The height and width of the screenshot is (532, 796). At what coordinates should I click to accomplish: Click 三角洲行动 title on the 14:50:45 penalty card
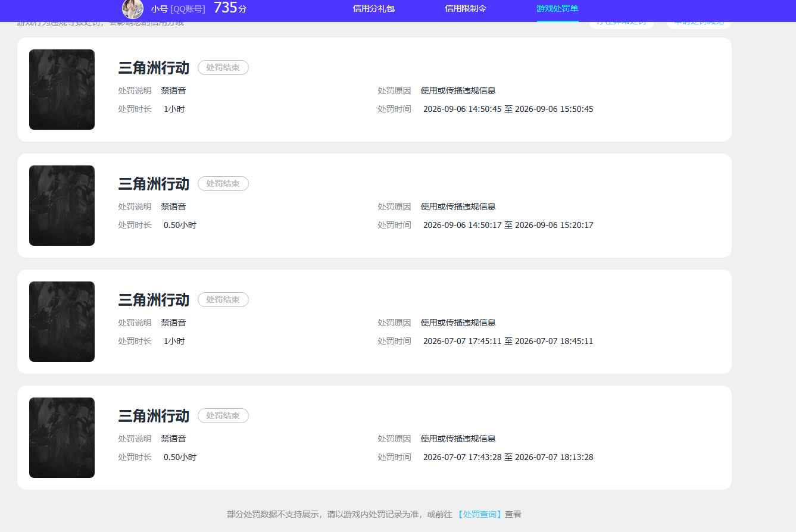(154, 68)
